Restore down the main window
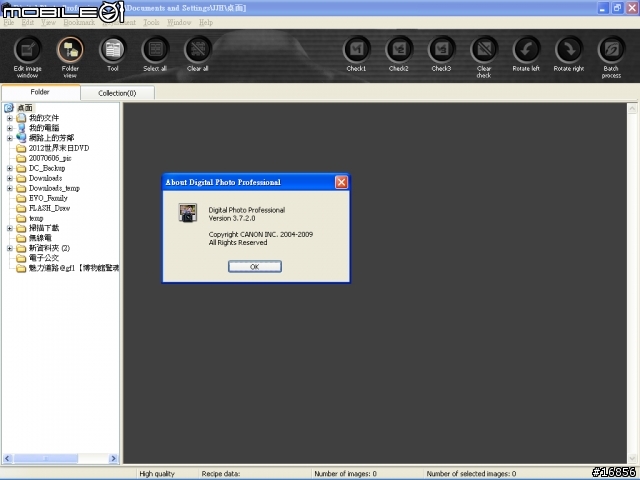The width and height of the screenshot is (640, 480). pyautogui.click(x=617, y=8)
